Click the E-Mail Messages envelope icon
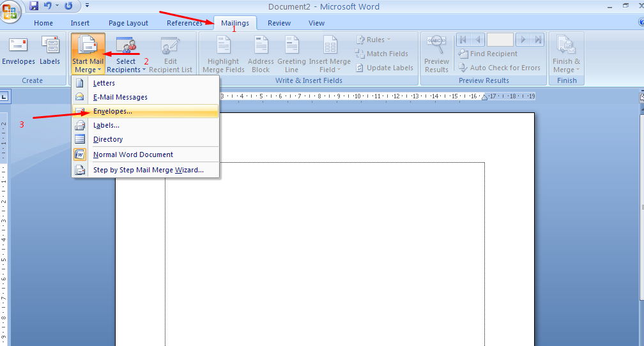 tap(80, 97)
